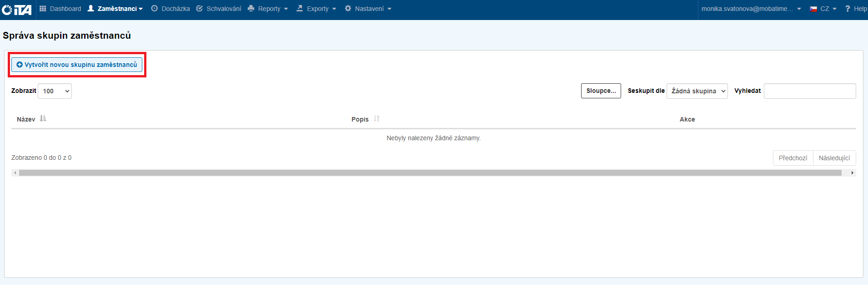Image resolution: width=868 pixels, height=285 pixels.
Task: Sort the table by Název sort icon
Action: pos(43,119)
